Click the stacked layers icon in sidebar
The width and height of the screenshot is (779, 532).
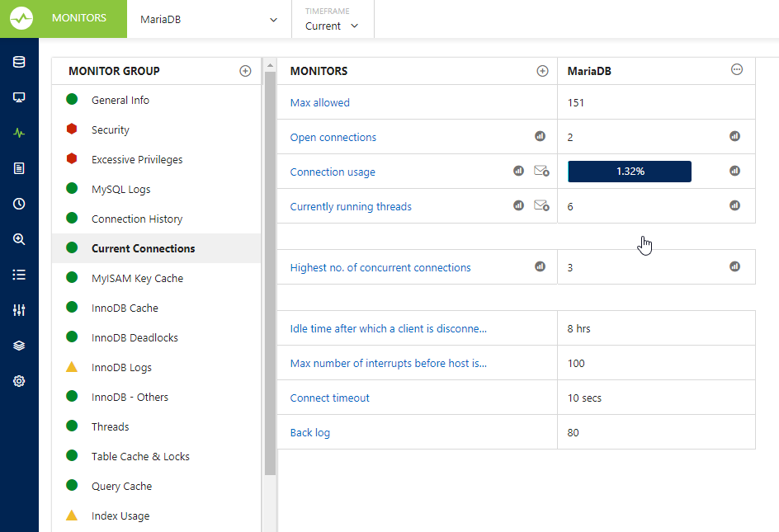[x=19, y=346]
